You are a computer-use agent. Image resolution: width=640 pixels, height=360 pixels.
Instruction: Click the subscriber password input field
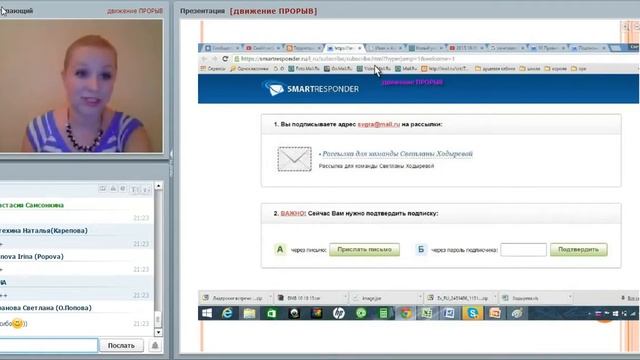(x=523, y=249)
